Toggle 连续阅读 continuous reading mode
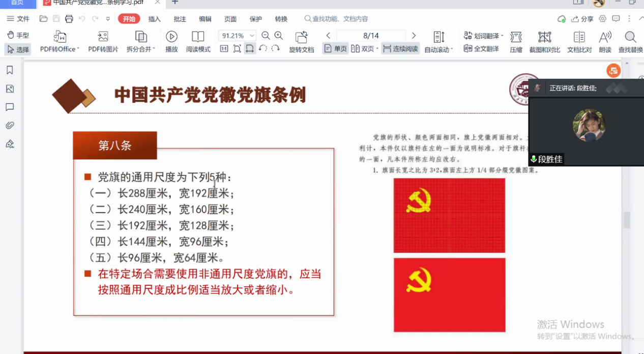The image size is (644, 354). 400,49
